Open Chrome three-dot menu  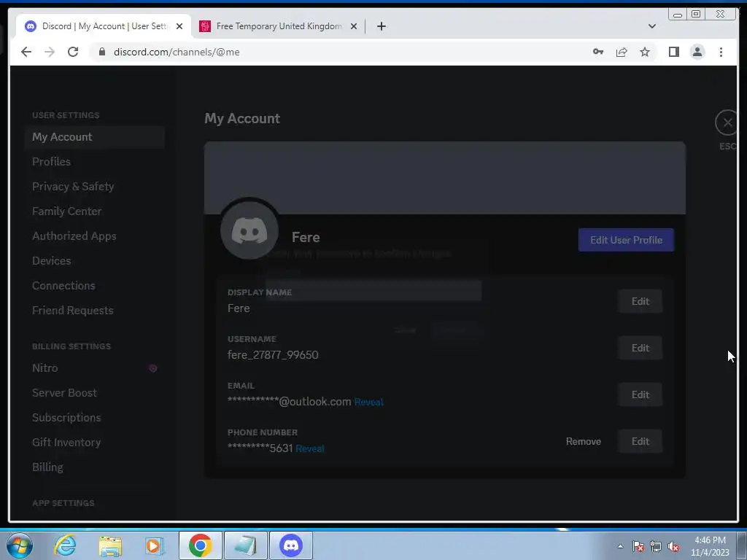point(721,52)
